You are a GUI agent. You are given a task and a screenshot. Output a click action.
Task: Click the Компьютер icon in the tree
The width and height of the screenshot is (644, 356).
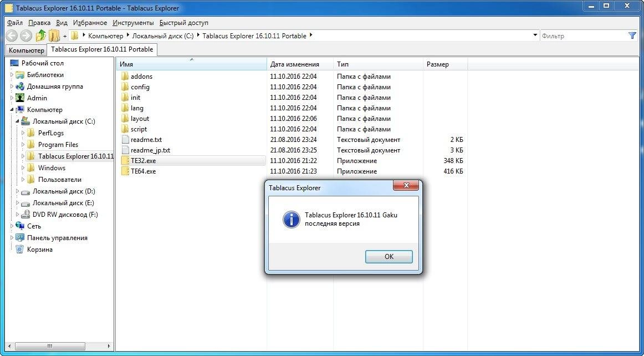(x=20, y=110)
